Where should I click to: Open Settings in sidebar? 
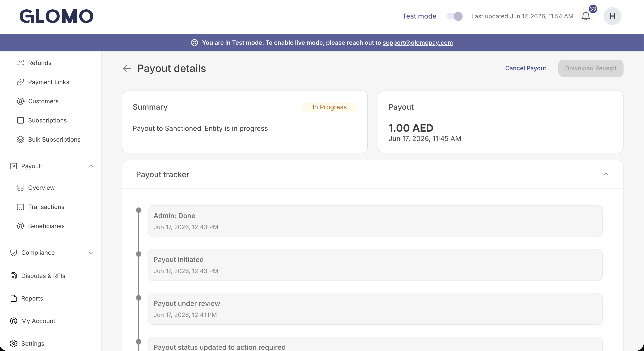(33, 344)
